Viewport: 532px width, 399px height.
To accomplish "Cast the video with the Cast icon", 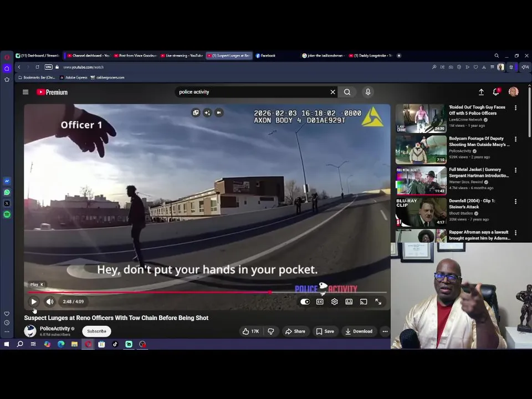I will tap(364, 301).
